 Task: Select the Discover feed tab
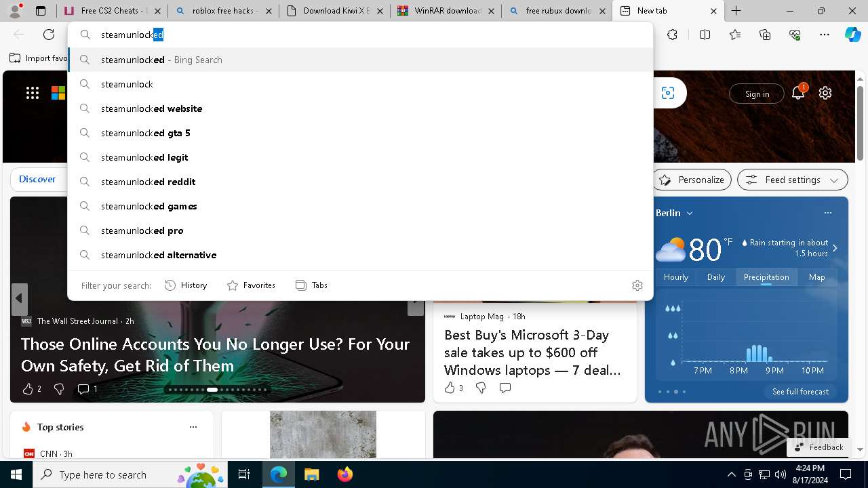tap(37, 180)
